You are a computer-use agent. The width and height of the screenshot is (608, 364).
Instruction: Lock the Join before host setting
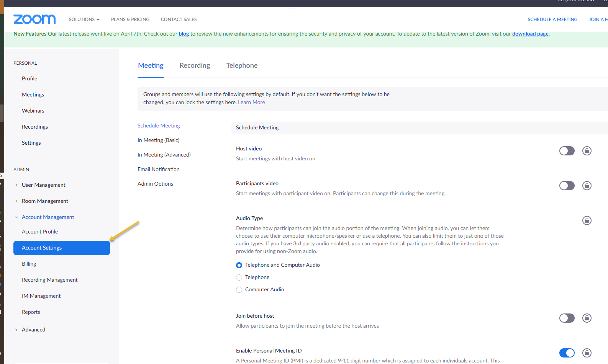click(x=587, y=318)
